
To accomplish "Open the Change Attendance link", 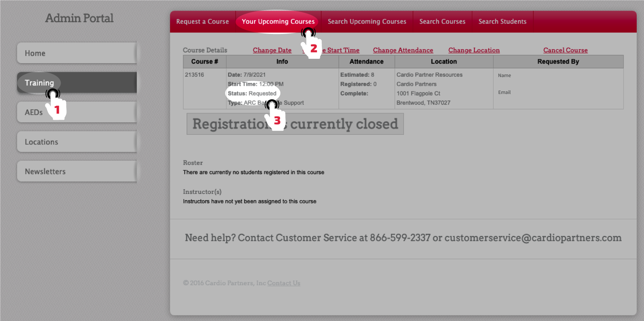I will tap(403, 50).
